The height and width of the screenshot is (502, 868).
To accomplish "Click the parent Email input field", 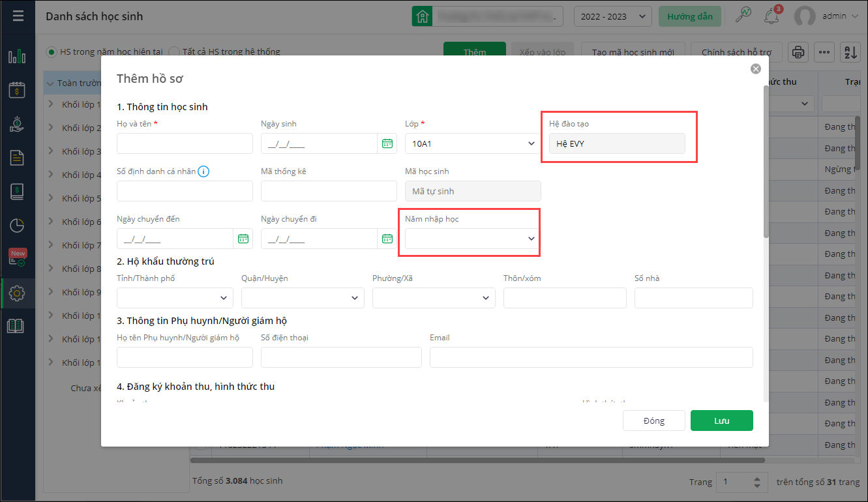I will click(591, 357).
